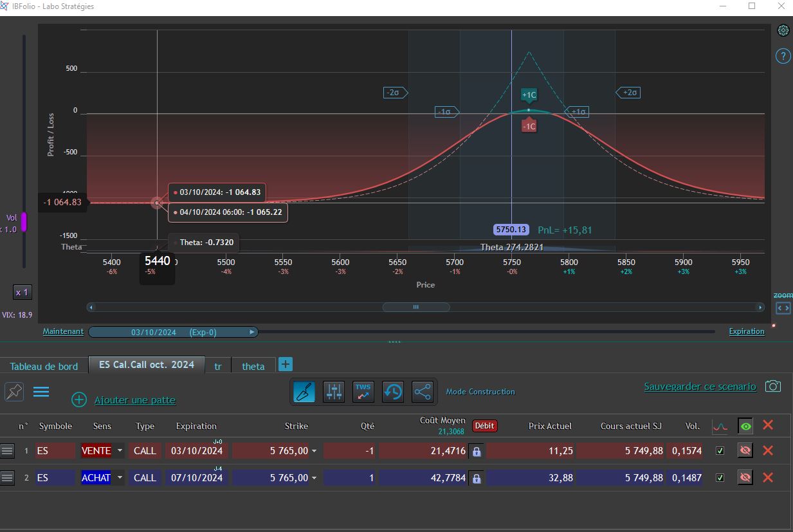Select the construction mode brush icon
The image size is (793, 532).
coord(304,391)
